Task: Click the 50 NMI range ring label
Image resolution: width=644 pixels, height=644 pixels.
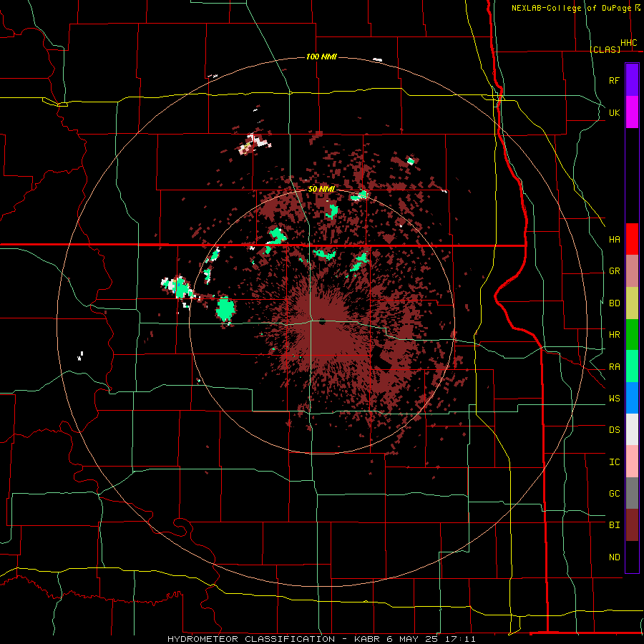Action: 321,190
